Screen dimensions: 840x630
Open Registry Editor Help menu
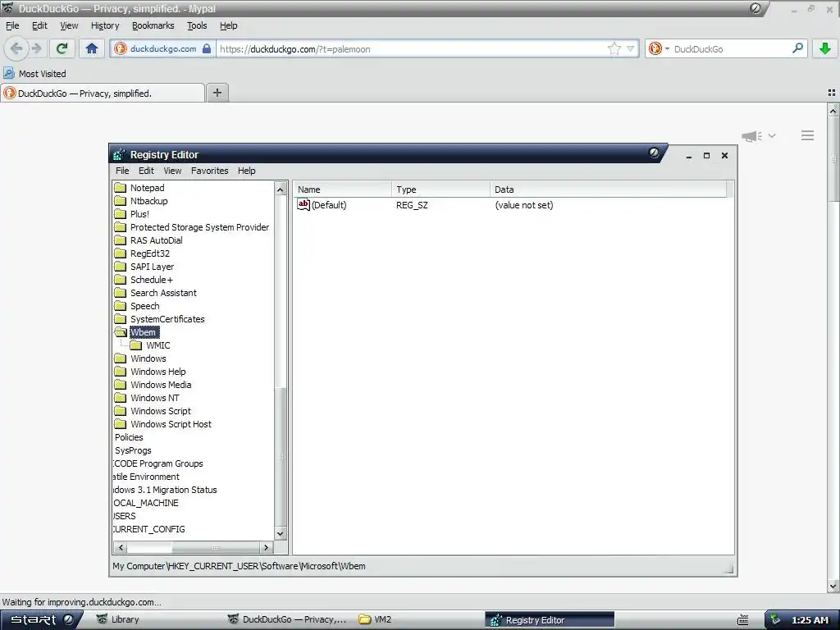coord(246,171)
